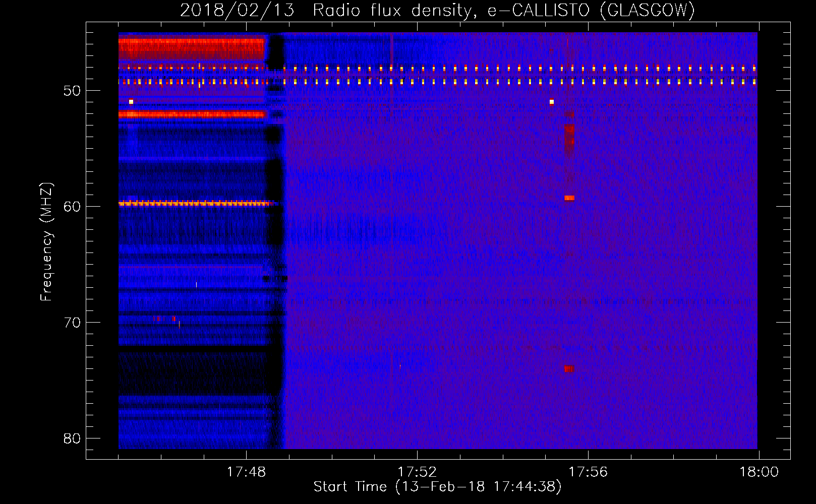Click the 60 frequency tick label
Viewport: 816px width, 504px height.
pos(72,207)
